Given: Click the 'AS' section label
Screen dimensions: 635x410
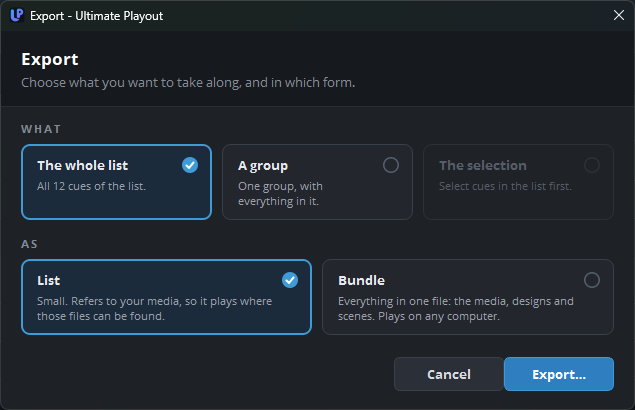Looking at the screenshot, I should (x=29, y=244).
